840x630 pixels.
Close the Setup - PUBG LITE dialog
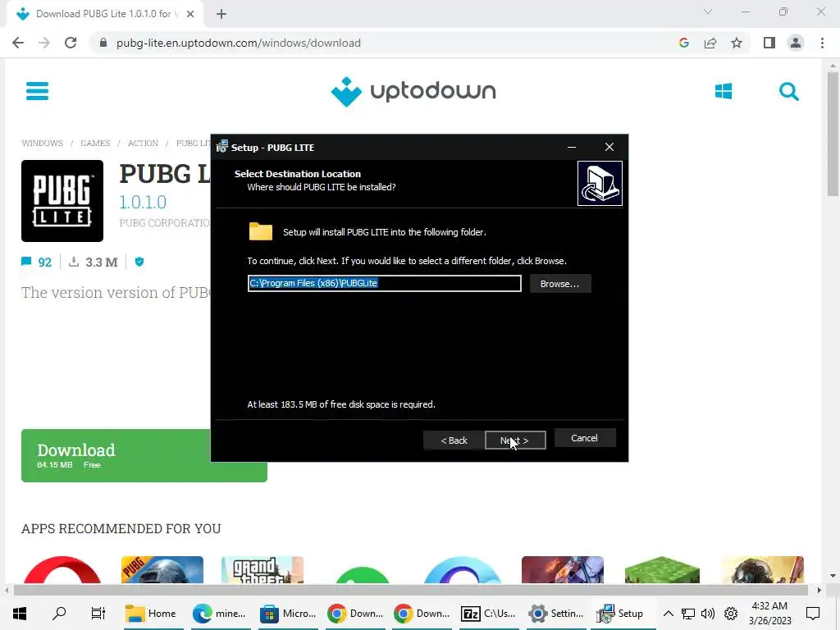pos(609,147)
